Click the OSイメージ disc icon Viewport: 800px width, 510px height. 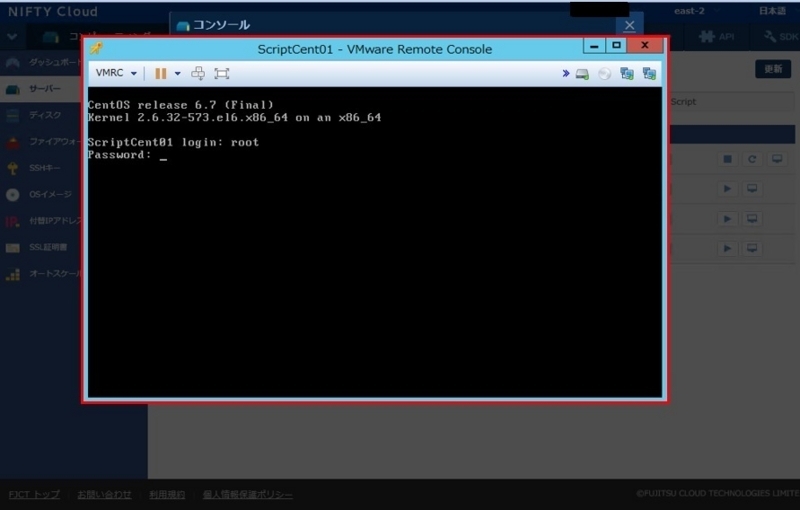click(13, 195)
